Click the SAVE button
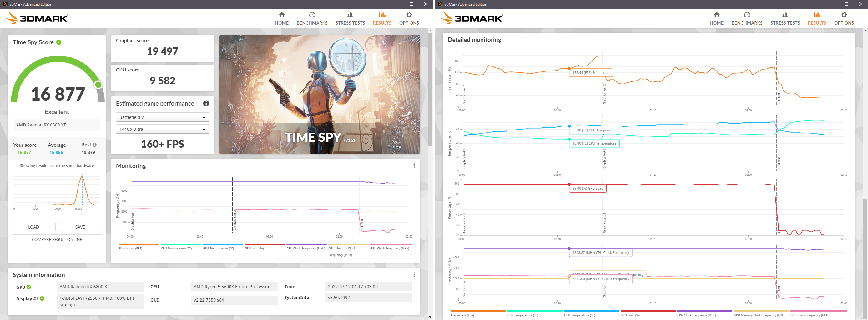This screenshot has height=320, width=868. [80, 227]
